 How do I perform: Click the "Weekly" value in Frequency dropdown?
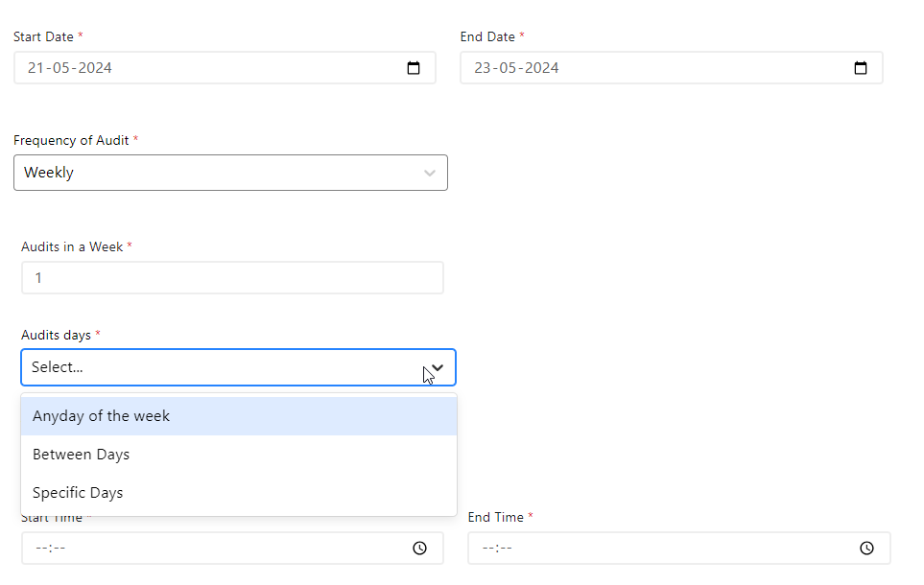click(x=49, y=173)
